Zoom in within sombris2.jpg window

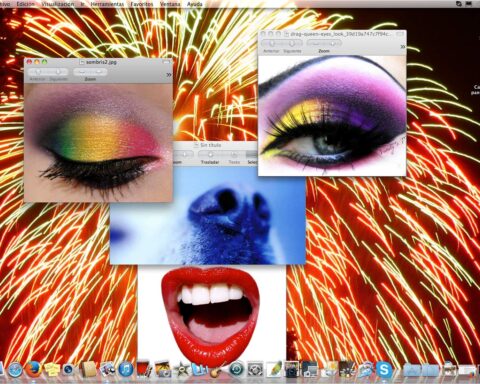99,72
